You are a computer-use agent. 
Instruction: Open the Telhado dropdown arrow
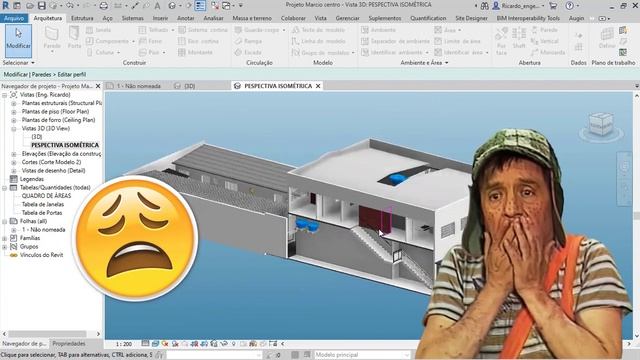(173, 30)
